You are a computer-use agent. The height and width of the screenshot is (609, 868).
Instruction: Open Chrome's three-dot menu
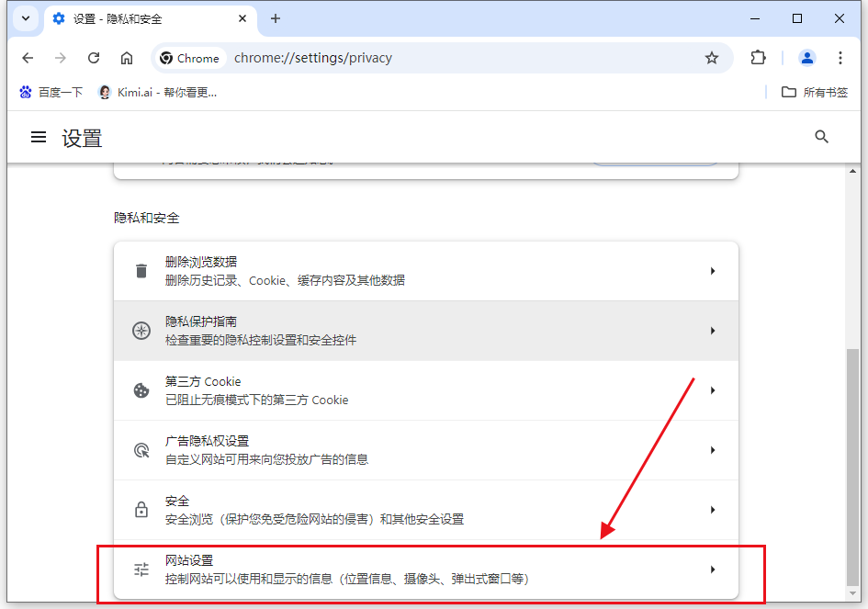coord(840,58)
